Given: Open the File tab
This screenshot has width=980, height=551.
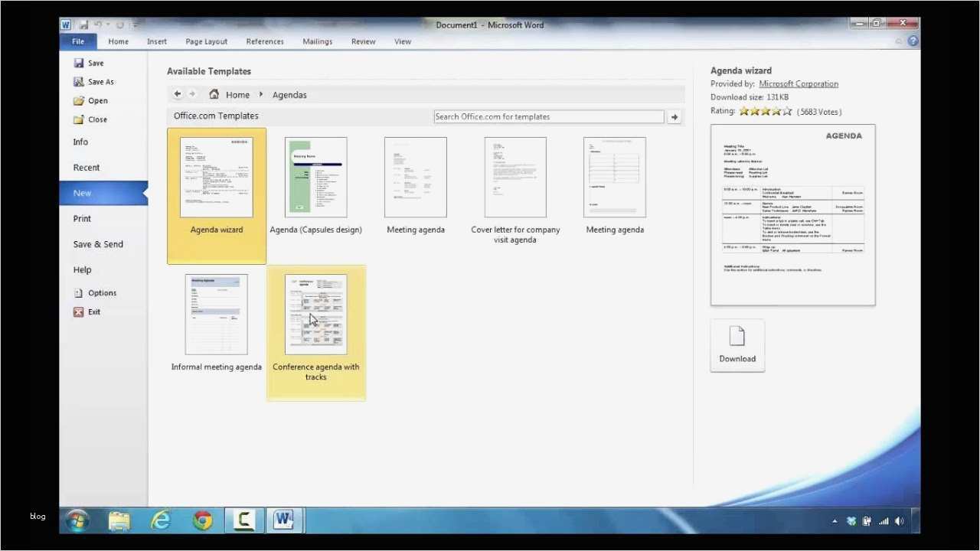Looking at the screenshot, I should pos(78,41).
